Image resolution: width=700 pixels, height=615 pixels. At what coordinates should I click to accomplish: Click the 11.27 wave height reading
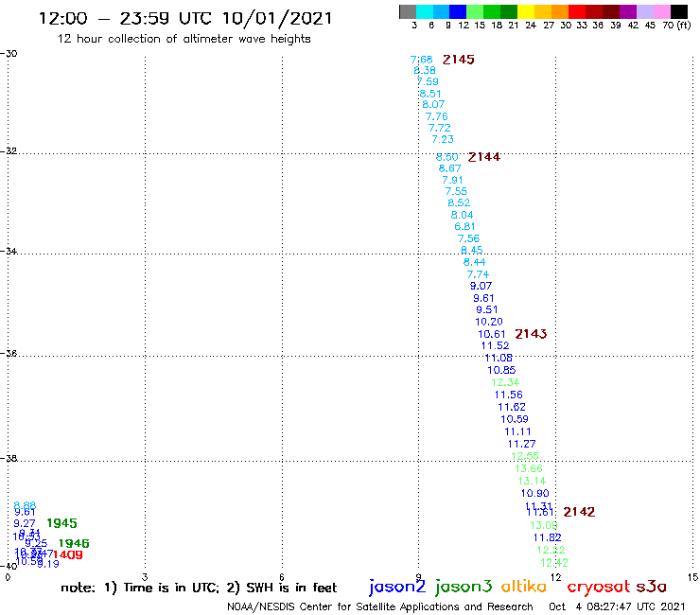(521, 444)
